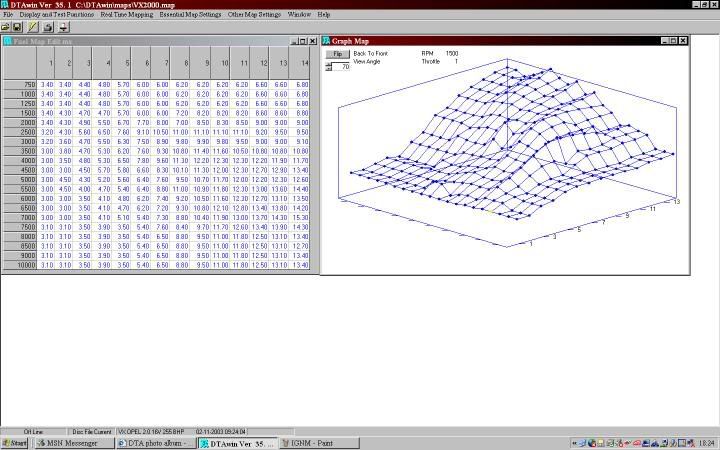Click the last icon in the toolbar row
The height and width of the screenshot is (450, 720).
click(63, 27)
